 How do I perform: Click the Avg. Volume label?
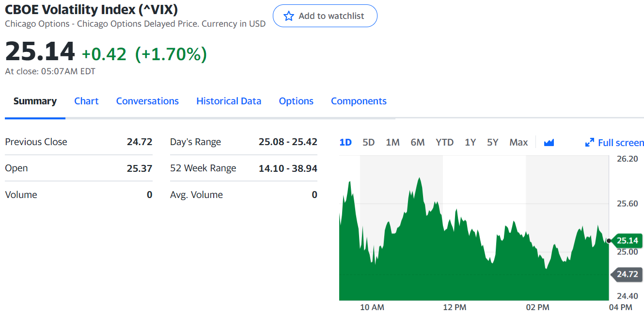(196, 195)
